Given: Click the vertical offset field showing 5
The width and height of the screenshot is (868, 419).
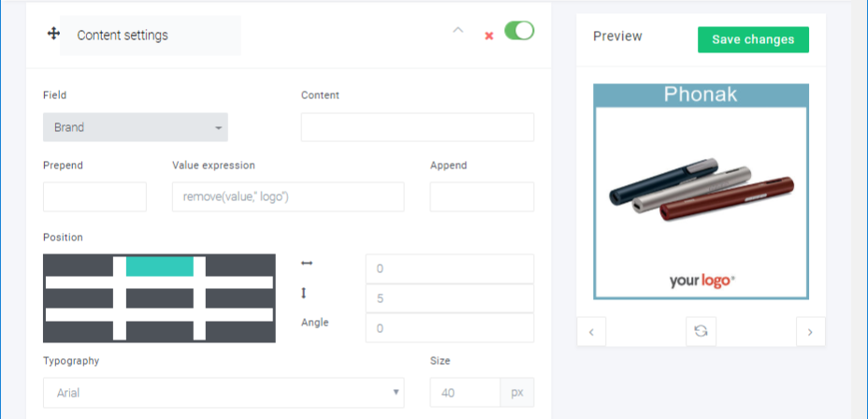Looking at the screenshot, I should pos(450,298).
